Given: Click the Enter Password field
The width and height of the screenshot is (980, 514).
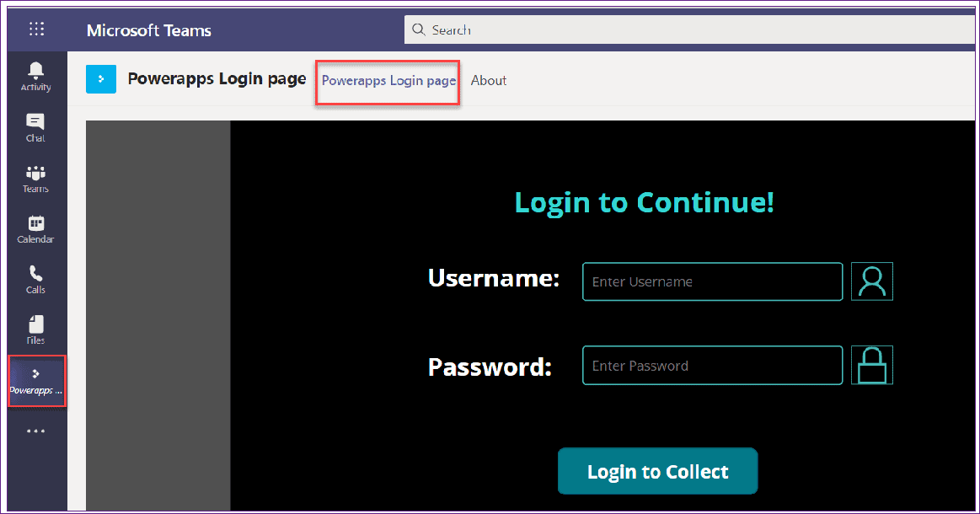Looking at the screenshot, I should (x=712, y=365).
